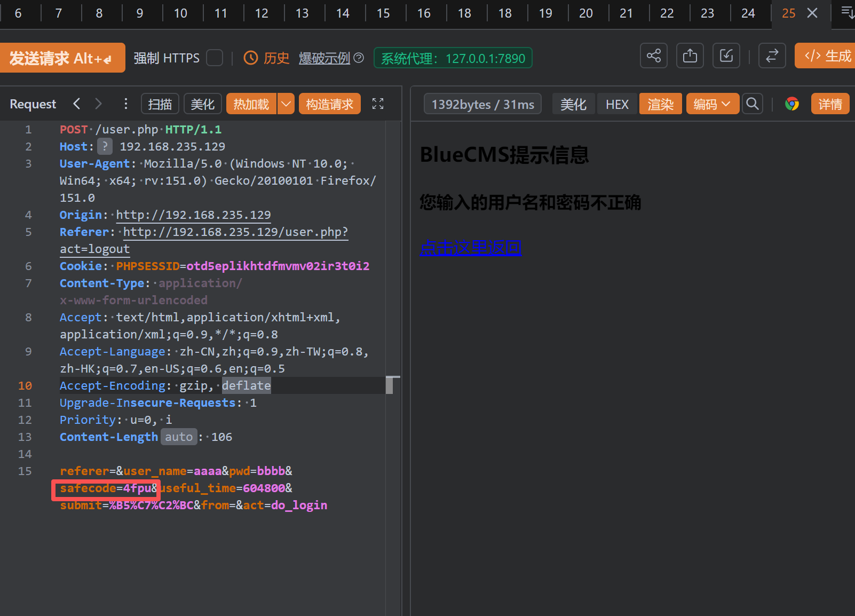Image resolution: width=855 pixels, height=616 pixels.
Task: Click 美化 in the response toolbar
Action: point(574,104)
